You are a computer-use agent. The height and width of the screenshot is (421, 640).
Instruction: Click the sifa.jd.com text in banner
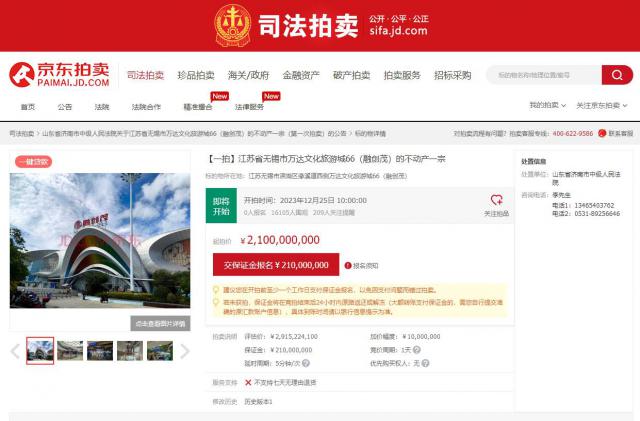point(398,31)
